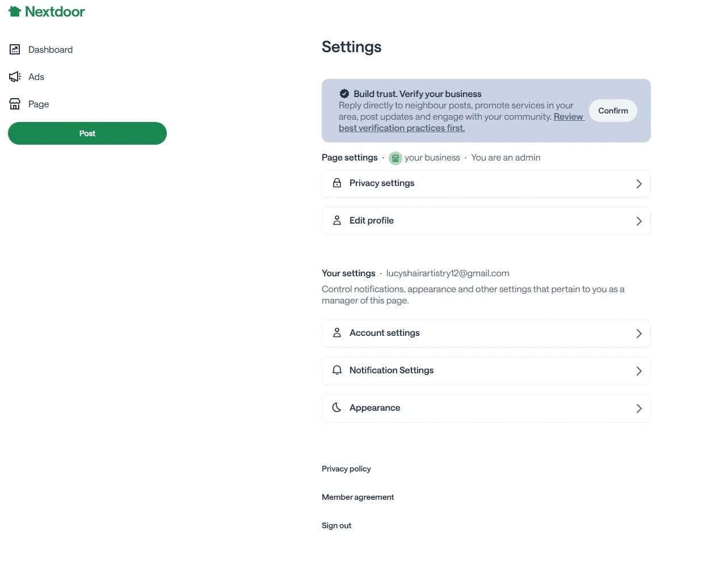
Task: Open the Ads section label
Action: tap(36, 77)
